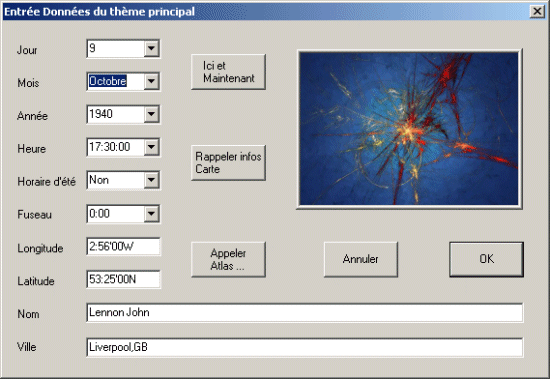Viewport: 550px width, 379px height.
Task: Expand the Mois dropdown list
Action: coord(151,81)
